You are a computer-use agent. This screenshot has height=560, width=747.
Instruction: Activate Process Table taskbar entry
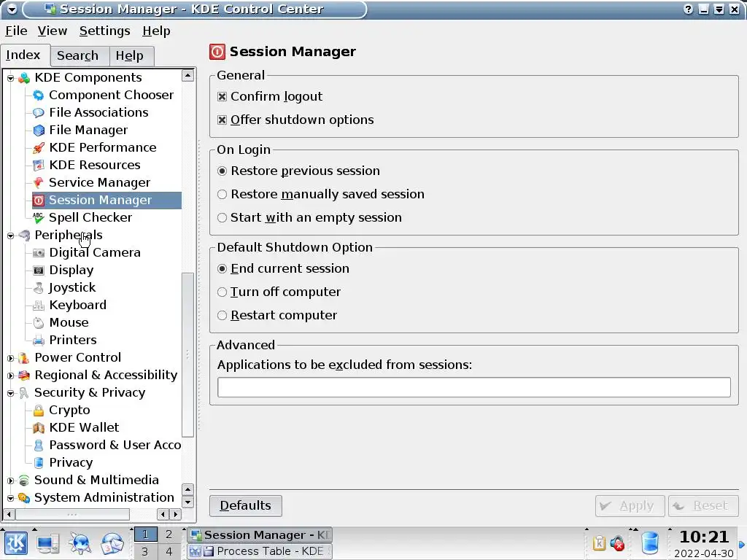click(x=260, y=551)
